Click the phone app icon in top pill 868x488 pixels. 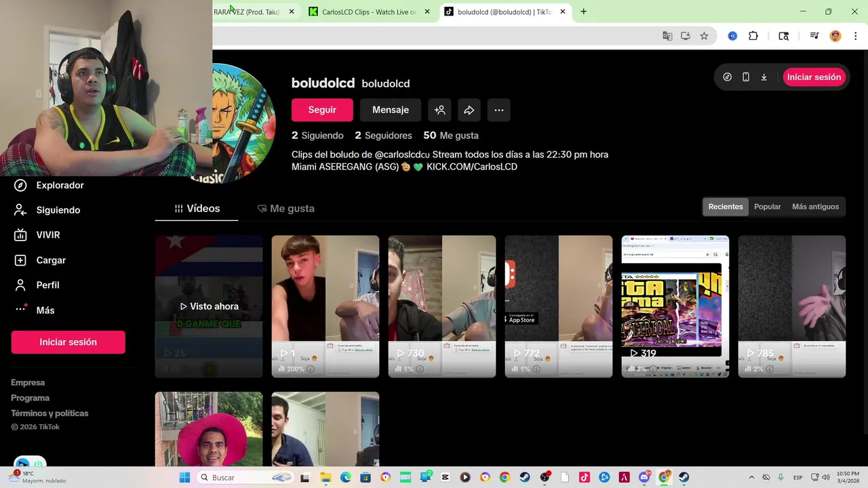click(x=745, y=77)
